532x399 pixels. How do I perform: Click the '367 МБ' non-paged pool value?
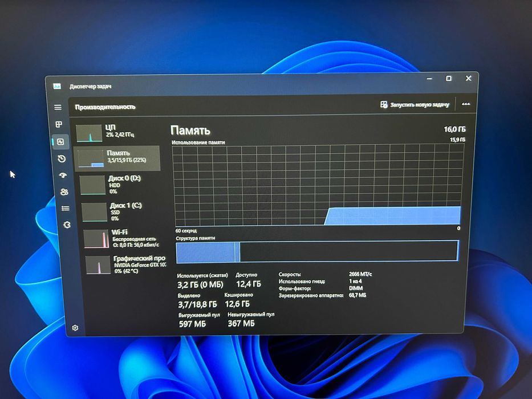pyautogui.click(x=241, y=324)
